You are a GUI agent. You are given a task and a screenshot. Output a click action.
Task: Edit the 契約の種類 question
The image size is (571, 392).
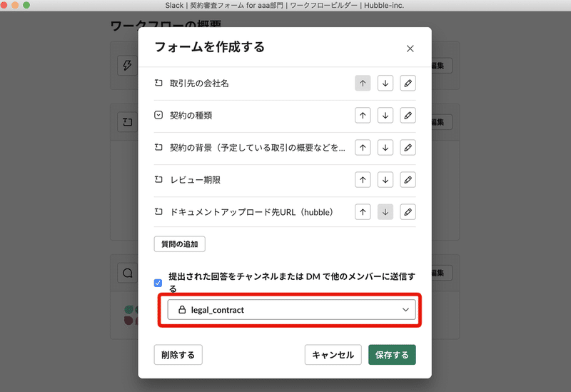[x=408, y=116]
